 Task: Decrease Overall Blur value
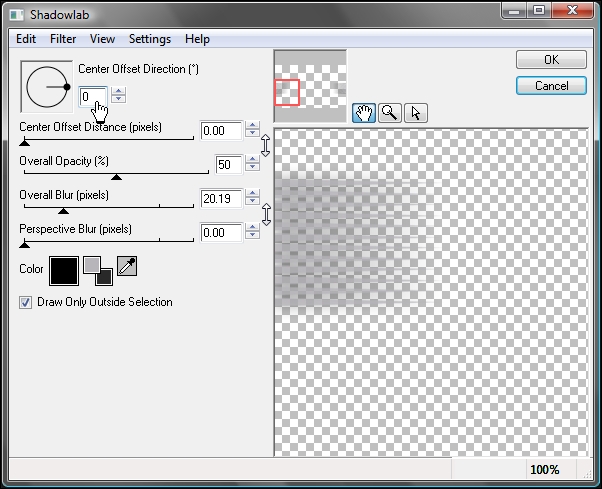click(252, 201)
